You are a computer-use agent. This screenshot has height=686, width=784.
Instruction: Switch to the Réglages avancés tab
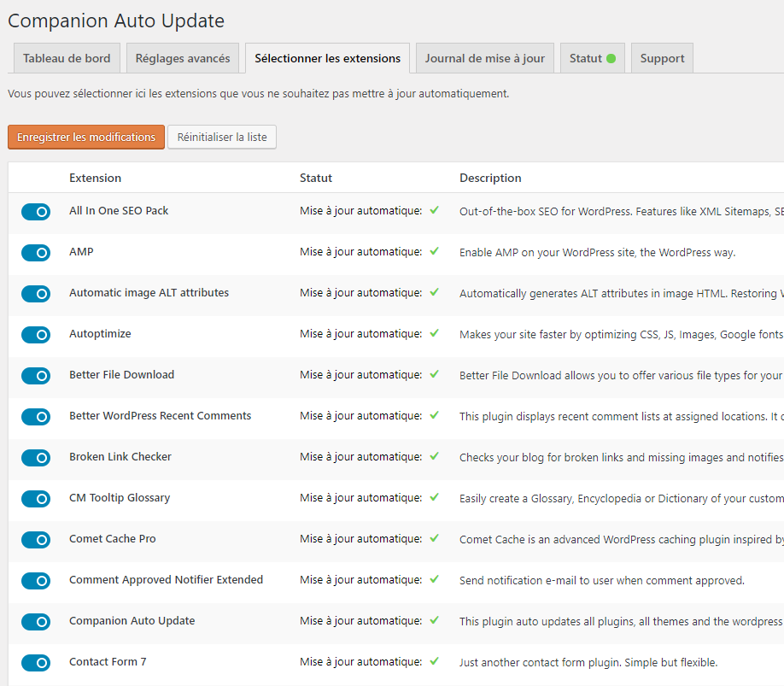coord(183,58)
